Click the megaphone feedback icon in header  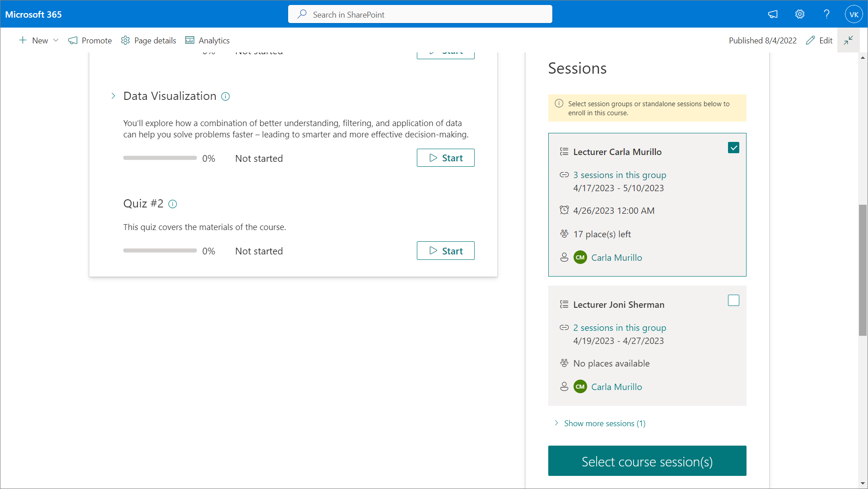[773, 14]
